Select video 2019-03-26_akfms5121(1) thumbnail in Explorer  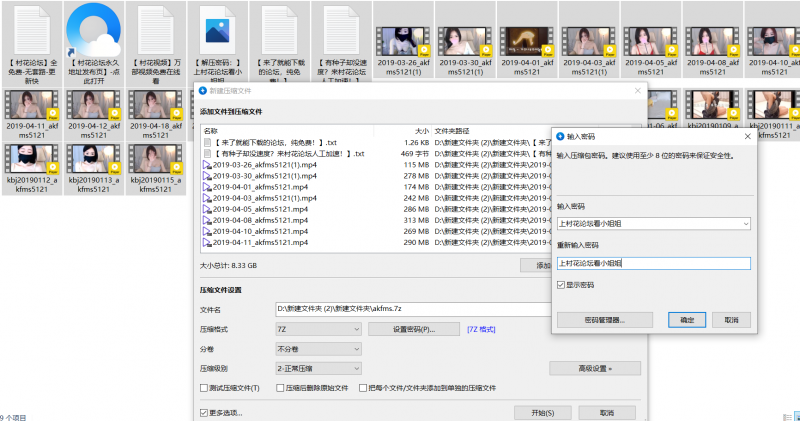pos(403,42)
